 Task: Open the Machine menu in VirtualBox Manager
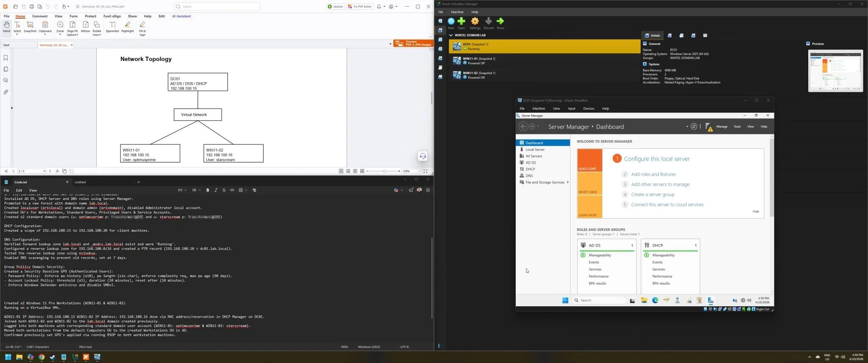[x=457, y=12]
